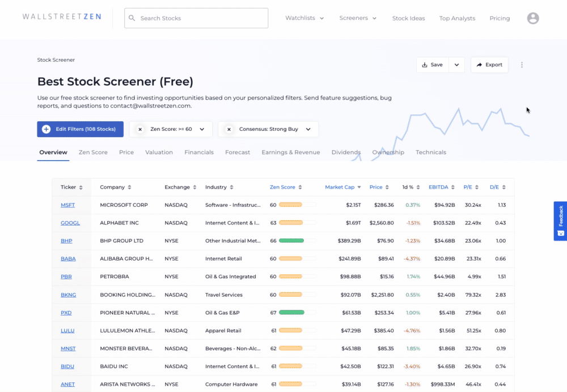Focus the Search Stocks input field
This screenshot has width=567, height=392.
pos(196,18)
